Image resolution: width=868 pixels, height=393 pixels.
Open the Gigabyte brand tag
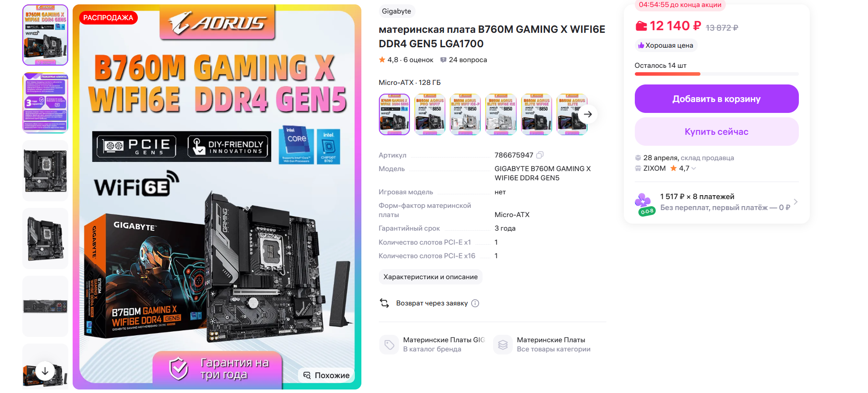pyautogui.click(x=396, y=11)
